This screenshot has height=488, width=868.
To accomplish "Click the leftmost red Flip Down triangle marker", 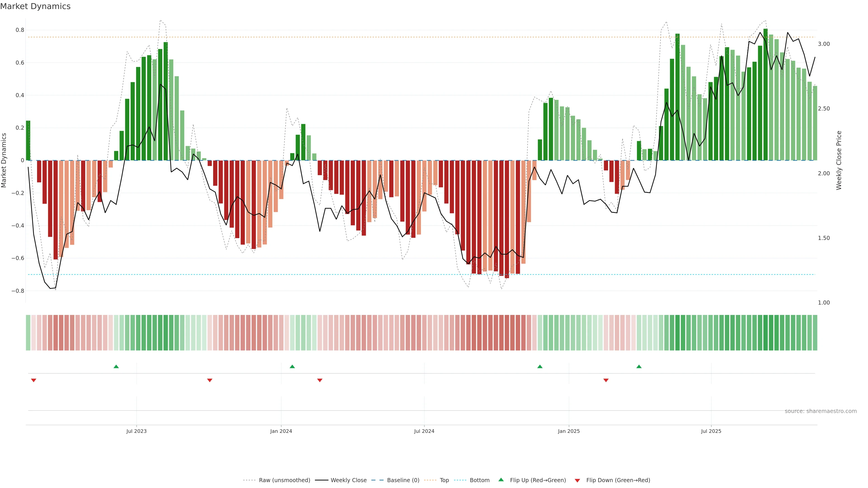I will tap(33, 380).
